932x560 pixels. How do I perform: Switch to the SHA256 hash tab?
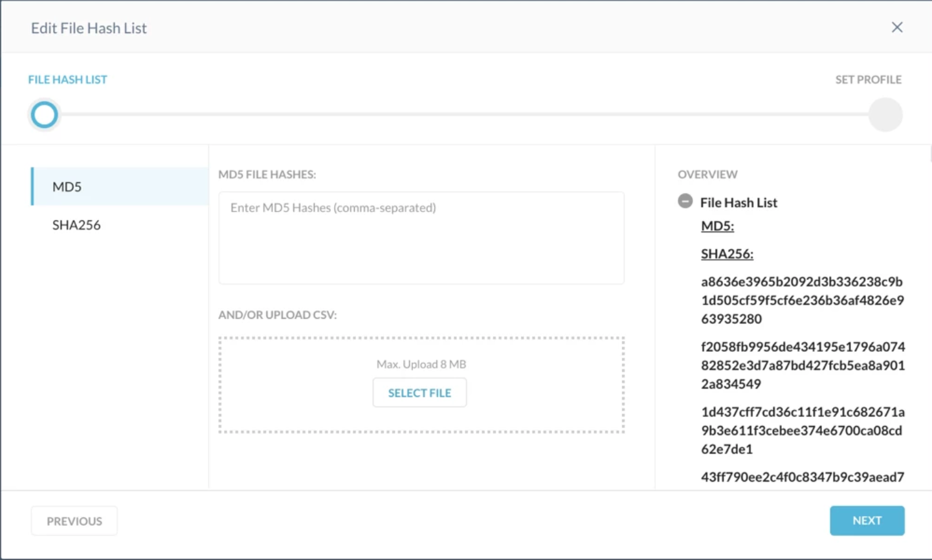coord(76,225)
